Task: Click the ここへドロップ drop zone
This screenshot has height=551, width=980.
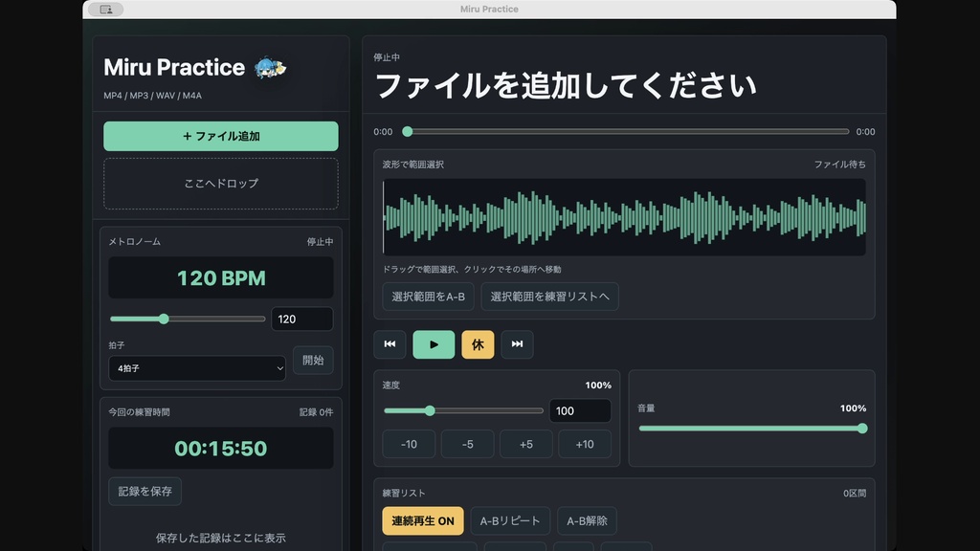Action: 221,184
